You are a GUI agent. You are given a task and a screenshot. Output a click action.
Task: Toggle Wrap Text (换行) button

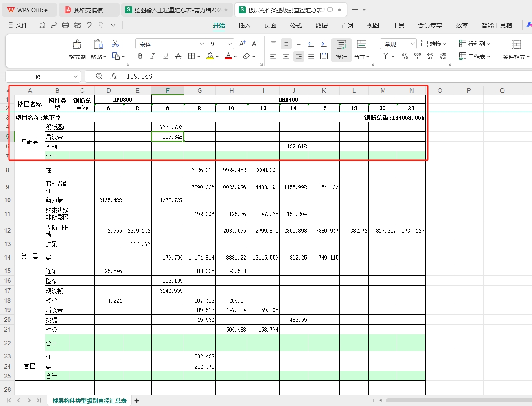coord(342,50)
